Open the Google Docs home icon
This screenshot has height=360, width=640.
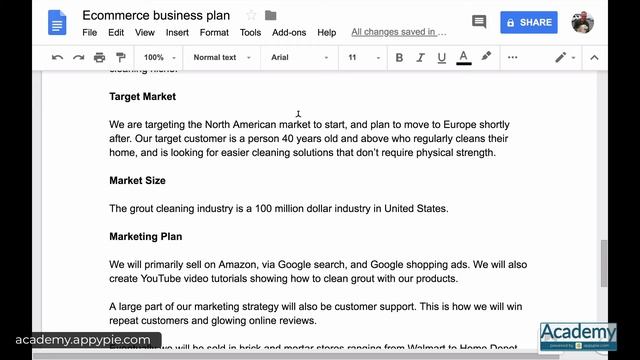(x=57, y=23)
